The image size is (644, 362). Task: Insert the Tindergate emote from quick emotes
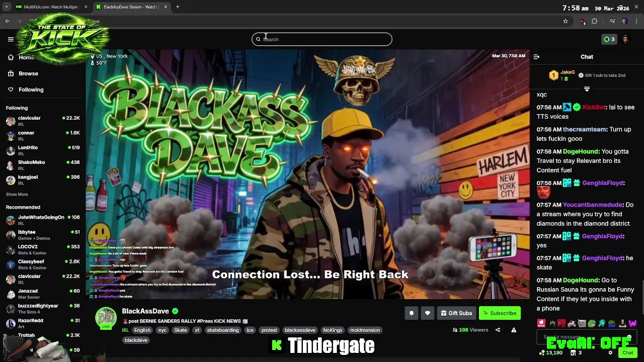(541, 323)
